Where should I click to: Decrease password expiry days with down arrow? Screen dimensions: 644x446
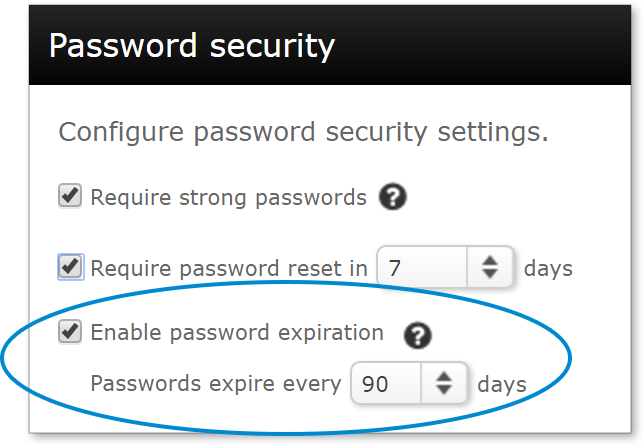(x=444, y=389)
